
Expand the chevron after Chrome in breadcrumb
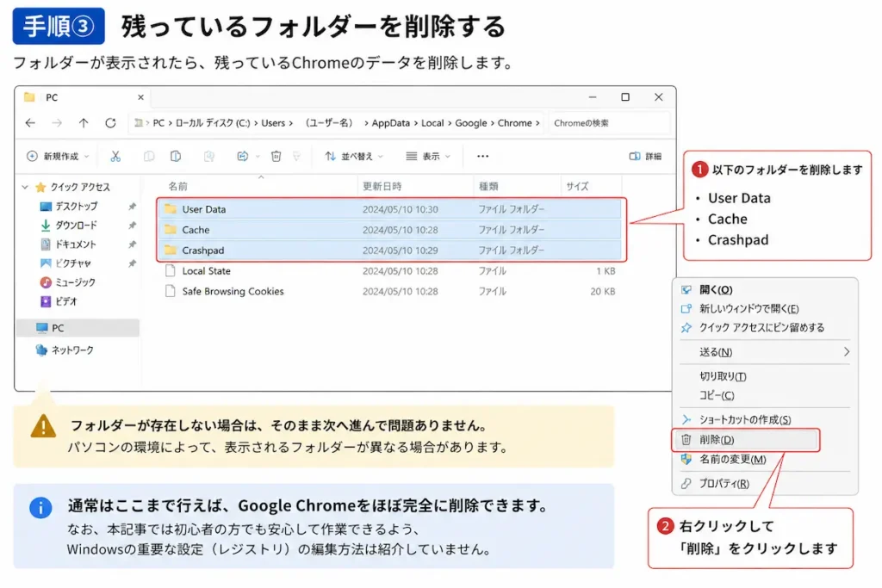point(537,123)
